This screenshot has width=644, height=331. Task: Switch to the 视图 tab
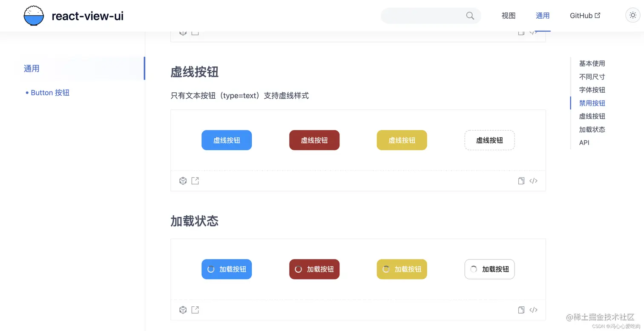coord(508,15)
